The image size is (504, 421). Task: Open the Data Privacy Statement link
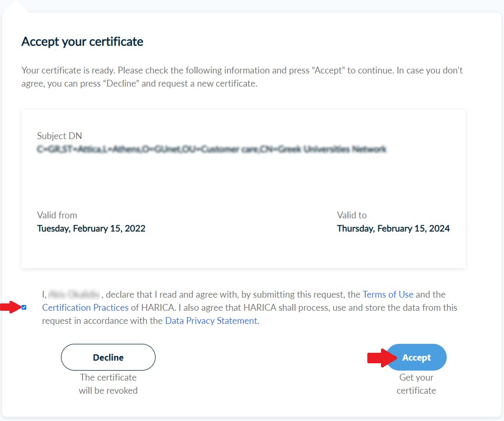pos(212,321)
